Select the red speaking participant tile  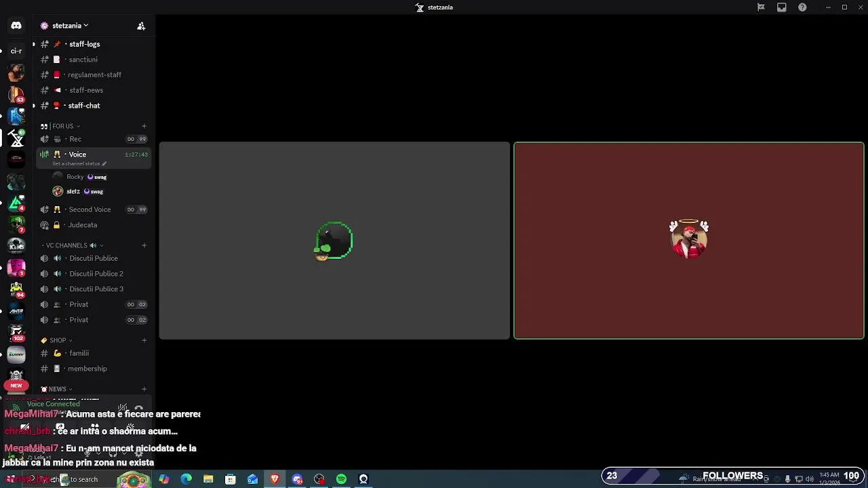(689, 241)
